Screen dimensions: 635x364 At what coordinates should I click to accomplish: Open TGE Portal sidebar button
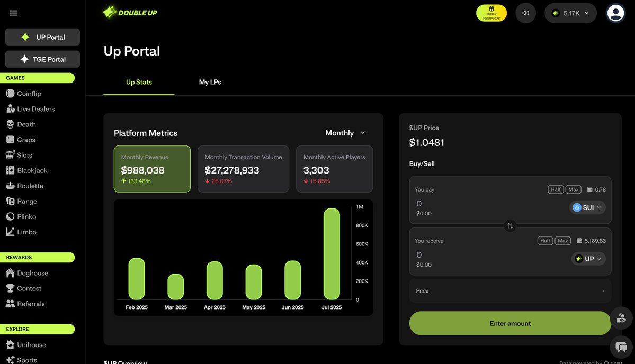(42, 59)
